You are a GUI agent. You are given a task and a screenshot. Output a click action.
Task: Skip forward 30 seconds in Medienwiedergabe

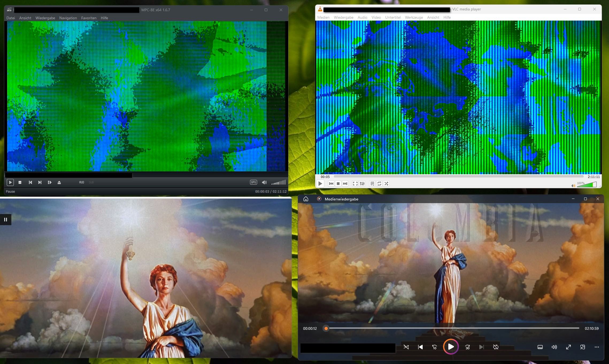click(x=467, y=347)
